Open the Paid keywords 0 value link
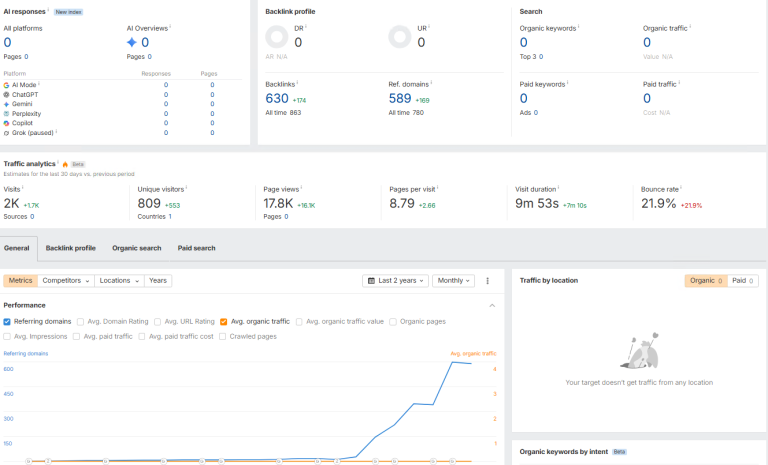768x465 pixels. [x=524, y=98]
